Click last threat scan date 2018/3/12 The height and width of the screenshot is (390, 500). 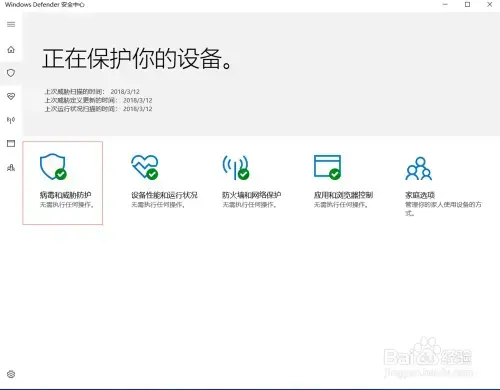(x=125, y=92)
